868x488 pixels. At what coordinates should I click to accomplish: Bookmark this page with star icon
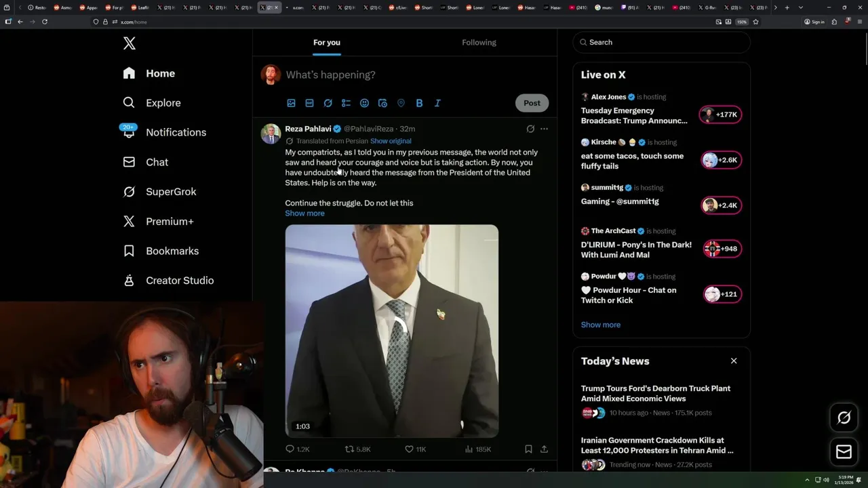(755, 22)
